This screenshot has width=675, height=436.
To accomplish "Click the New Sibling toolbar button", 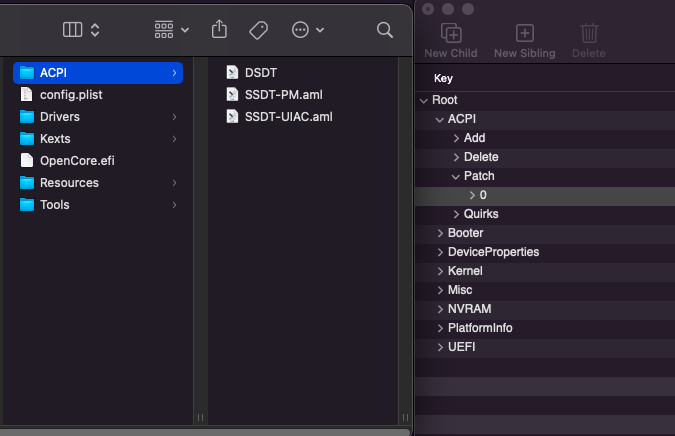I will (525, 40).
